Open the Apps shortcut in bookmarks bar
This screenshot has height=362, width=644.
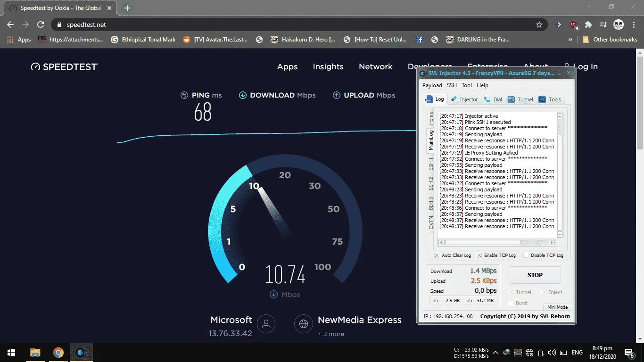(19, 40)
